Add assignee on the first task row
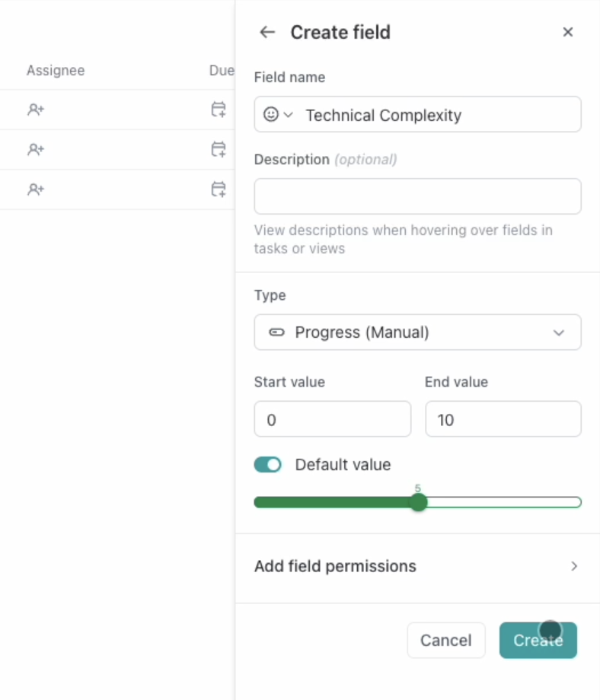600x700 pixels. pos(36,110)
